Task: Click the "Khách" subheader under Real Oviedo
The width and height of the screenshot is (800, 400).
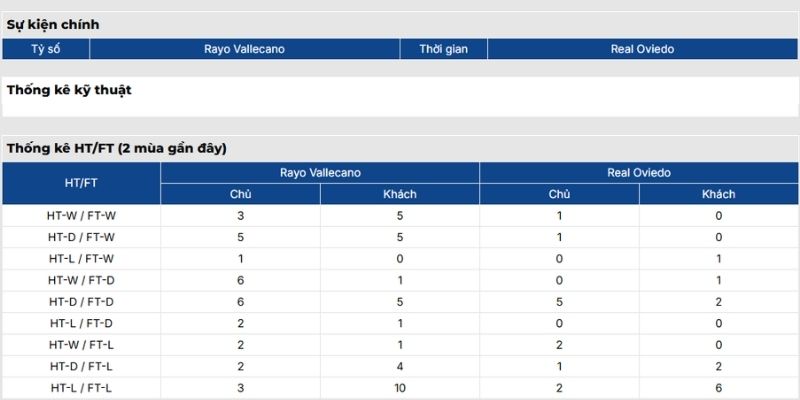Action: [x=718, y=194]
